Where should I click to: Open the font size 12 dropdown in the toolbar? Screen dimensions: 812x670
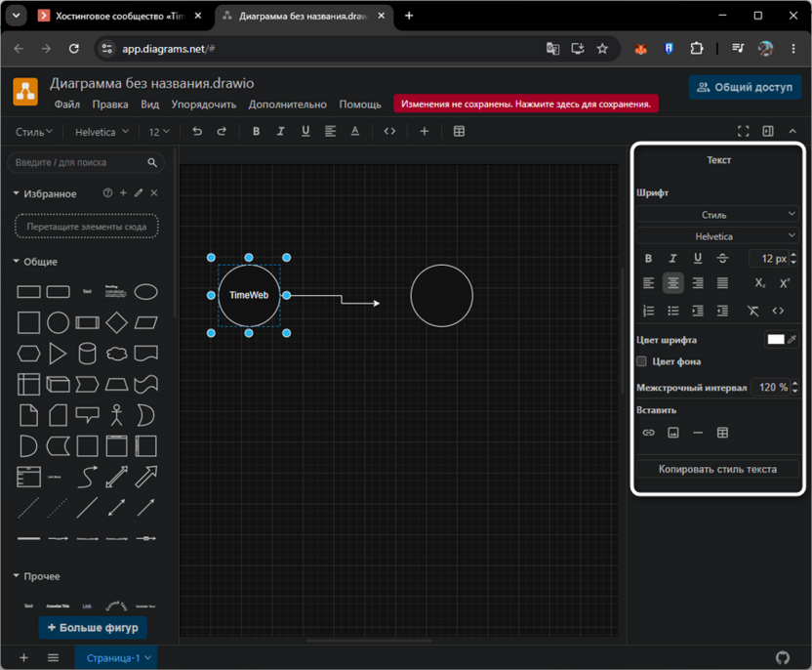[159, 132]
